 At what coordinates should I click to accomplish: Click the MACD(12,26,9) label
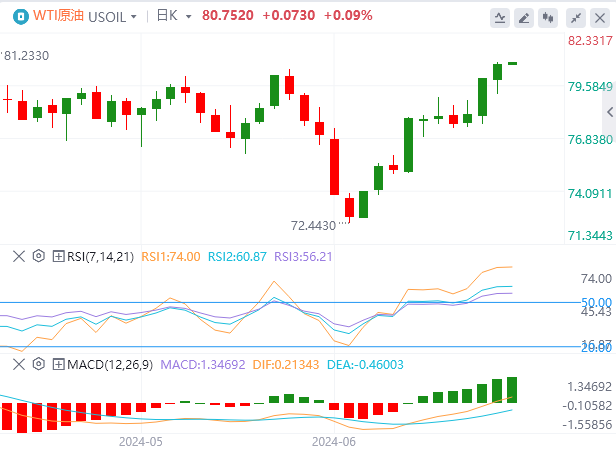coord(110,365)
